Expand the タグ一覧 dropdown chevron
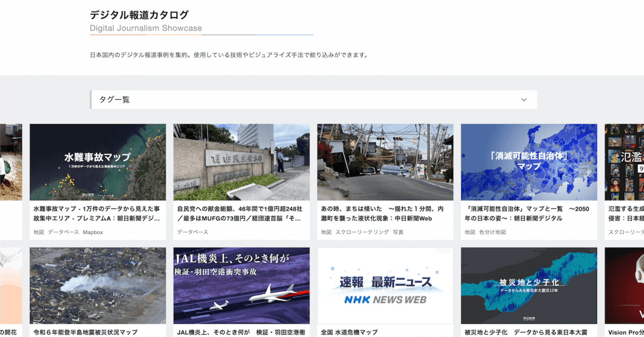Screen dimensions: 644x337 [524, 100]
